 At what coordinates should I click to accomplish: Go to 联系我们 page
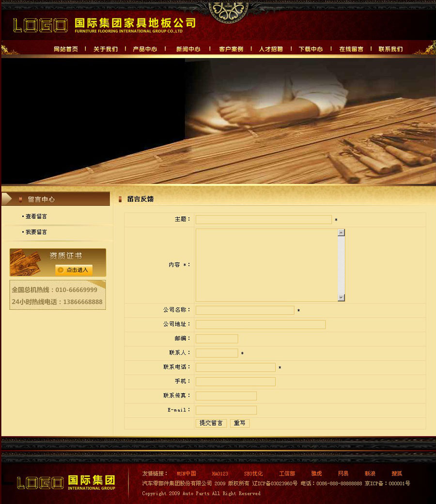[390, 49]
